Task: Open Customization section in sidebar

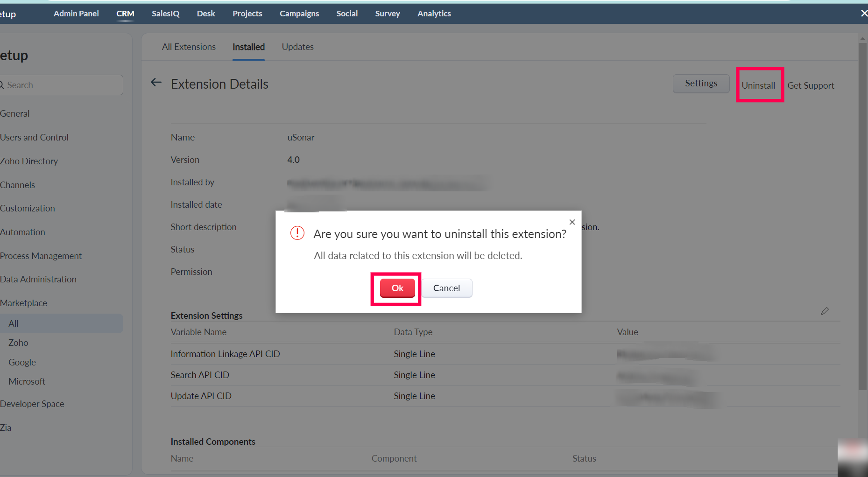Action: (x=27, y=208)
